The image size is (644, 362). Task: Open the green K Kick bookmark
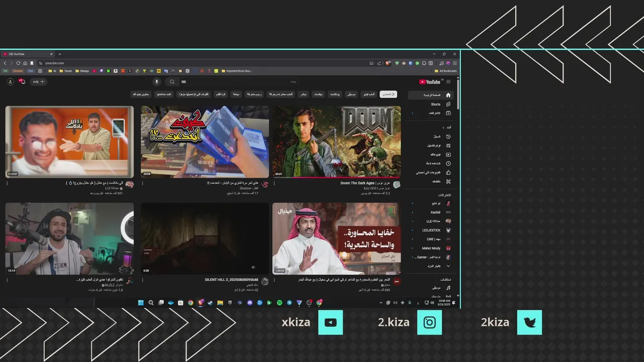click(109, 71)
